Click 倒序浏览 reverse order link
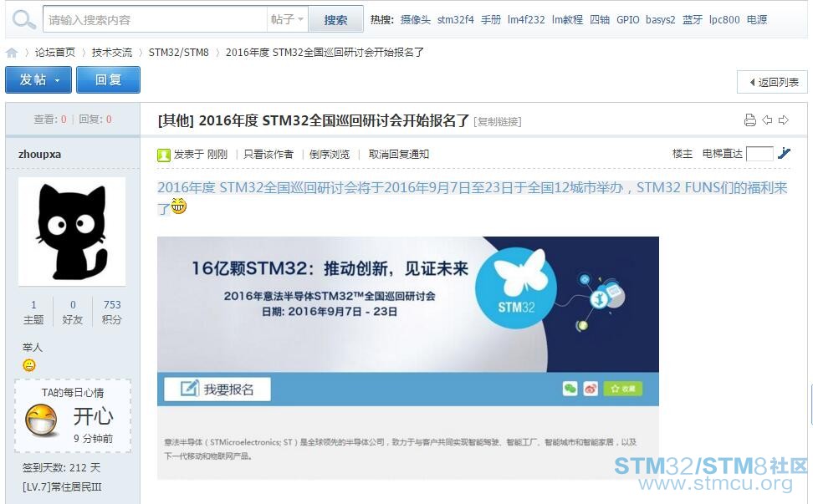This screenshot has height=504, width=813. coord(330,155)
